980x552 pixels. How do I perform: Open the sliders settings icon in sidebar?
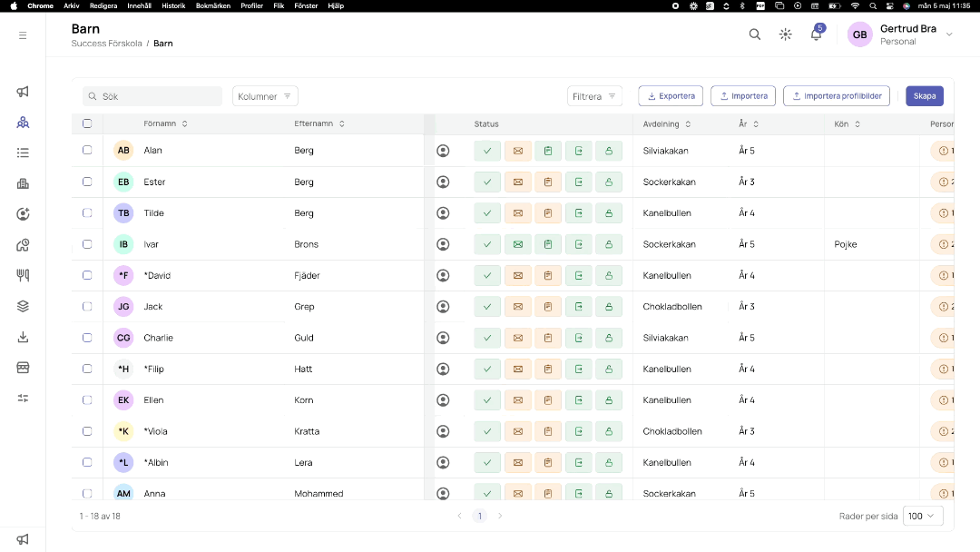(x=23, y=399)
